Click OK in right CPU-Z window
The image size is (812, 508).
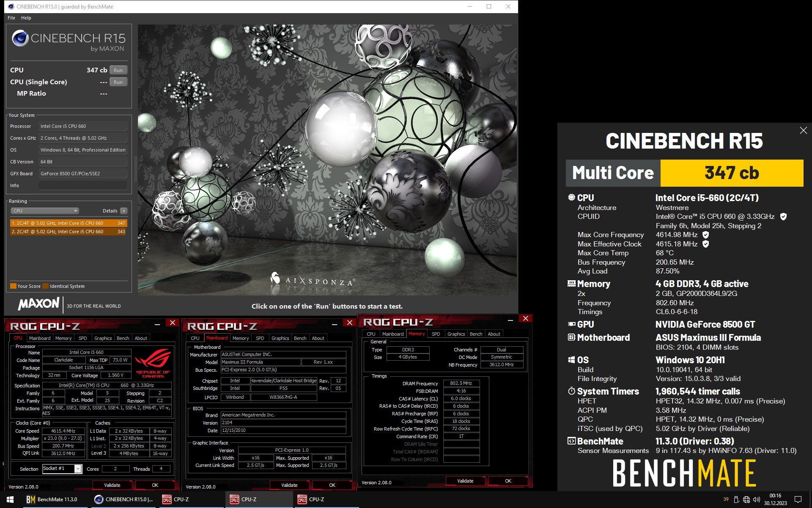point(508,481)
